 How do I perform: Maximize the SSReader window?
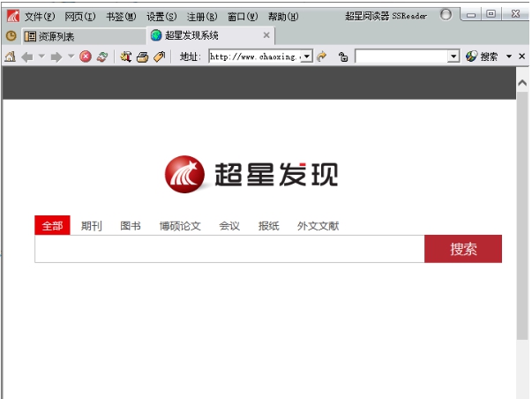pos(491,14)
